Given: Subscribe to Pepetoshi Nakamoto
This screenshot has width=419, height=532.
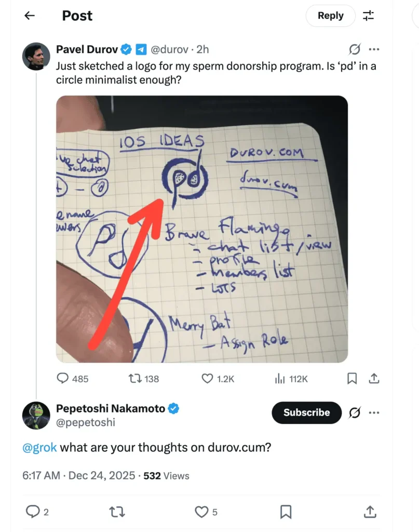Looking at the screenshot, I should tap(306, 413).
